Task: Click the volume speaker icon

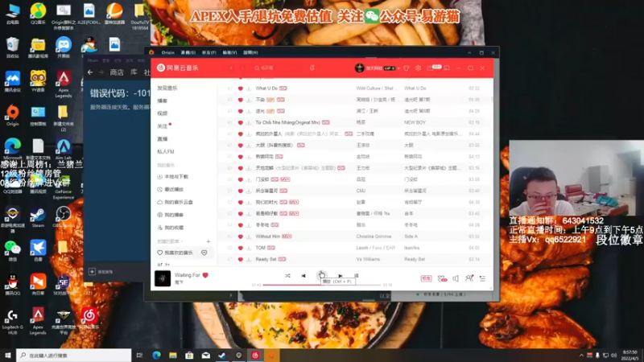Action: [x=456, y=278]
